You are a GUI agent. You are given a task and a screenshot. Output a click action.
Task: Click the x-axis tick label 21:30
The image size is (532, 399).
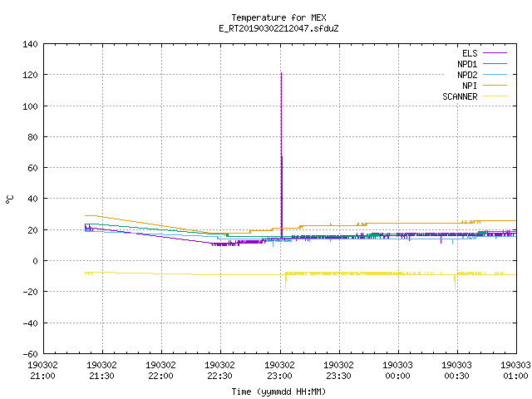(x=101, y=376)
